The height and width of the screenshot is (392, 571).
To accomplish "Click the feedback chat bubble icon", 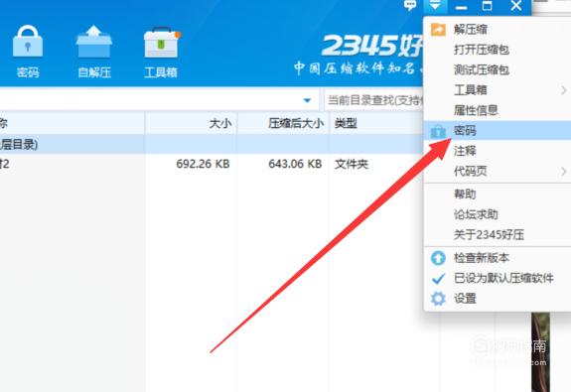I will click(x=410, y=6).
